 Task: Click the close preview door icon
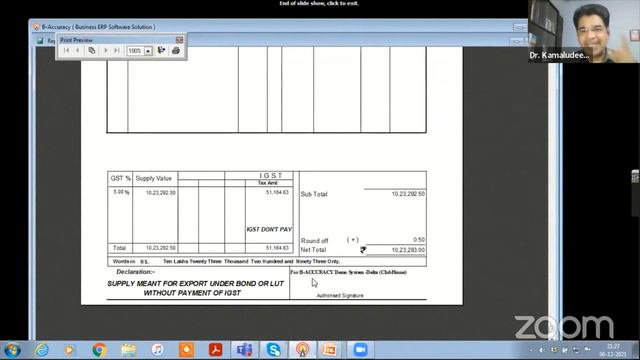(x=162, y=51)
